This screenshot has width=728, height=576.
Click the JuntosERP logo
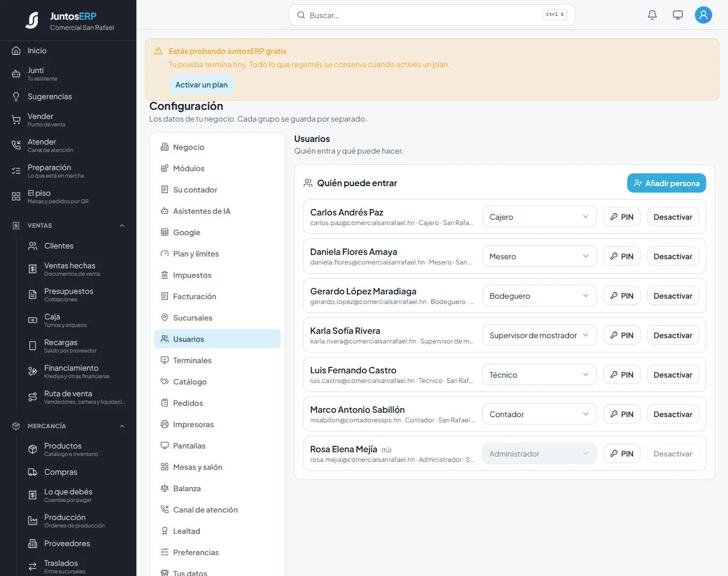click(x=32, y=20)
